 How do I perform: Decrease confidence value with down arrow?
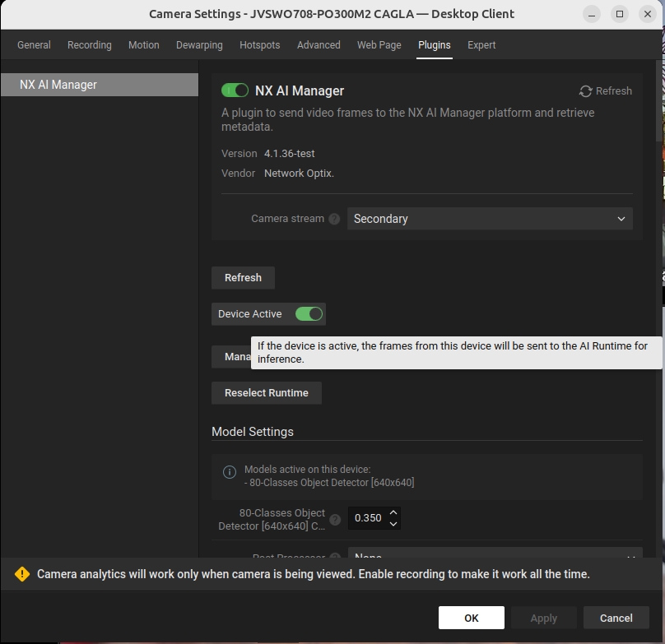point(393,524)
